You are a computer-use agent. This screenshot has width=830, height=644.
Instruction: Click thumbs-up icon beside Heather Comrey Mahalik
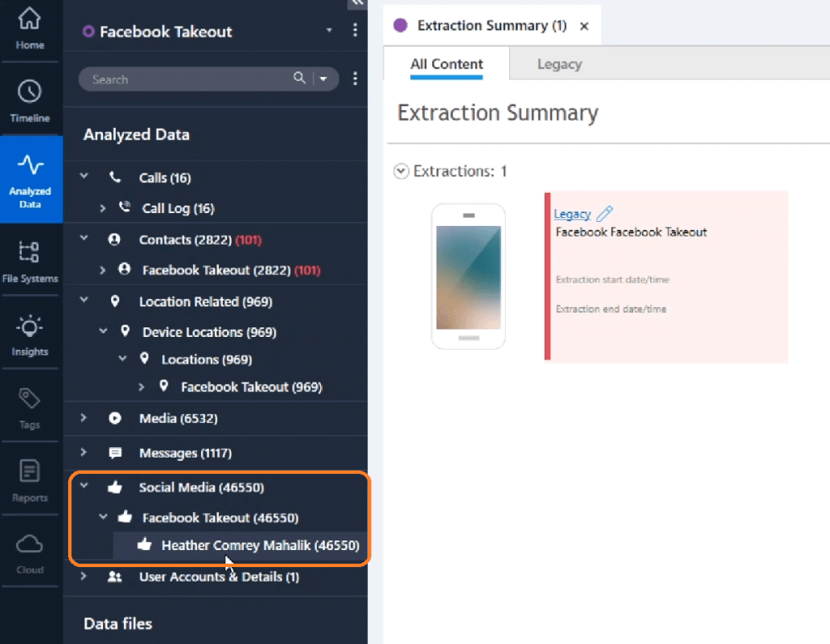[144, 544]
